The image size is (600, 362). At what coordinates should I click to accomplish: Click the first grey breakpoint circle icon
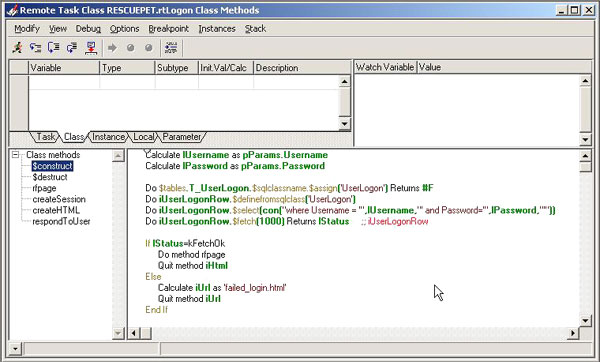point(130,47)
